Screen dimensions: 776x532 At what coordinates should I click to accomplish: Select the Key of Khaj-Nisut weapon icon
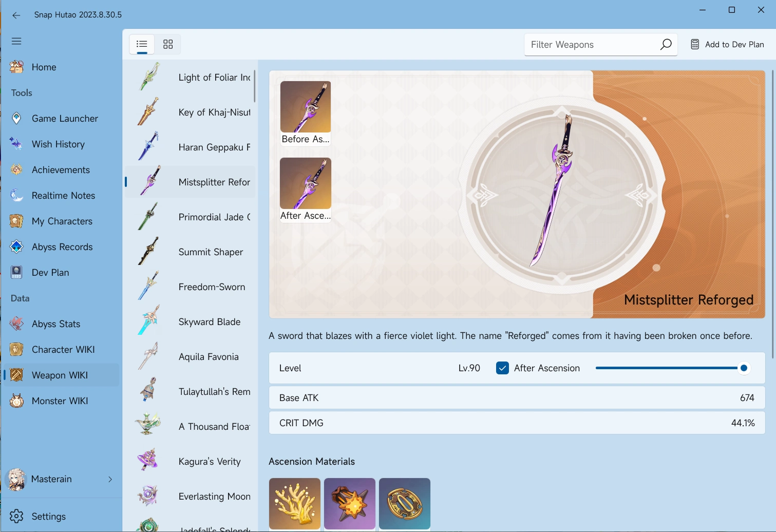pos(149,112)
